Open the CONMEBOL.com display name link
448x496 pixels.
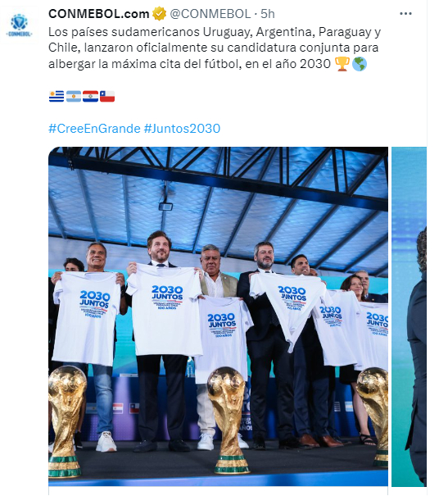(98, 14)
